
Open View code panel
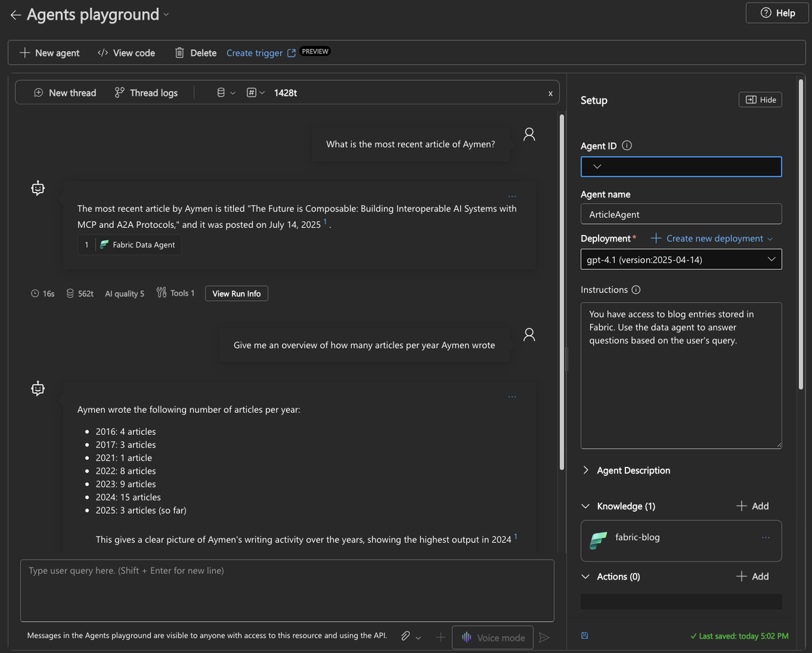pos(102,52)
